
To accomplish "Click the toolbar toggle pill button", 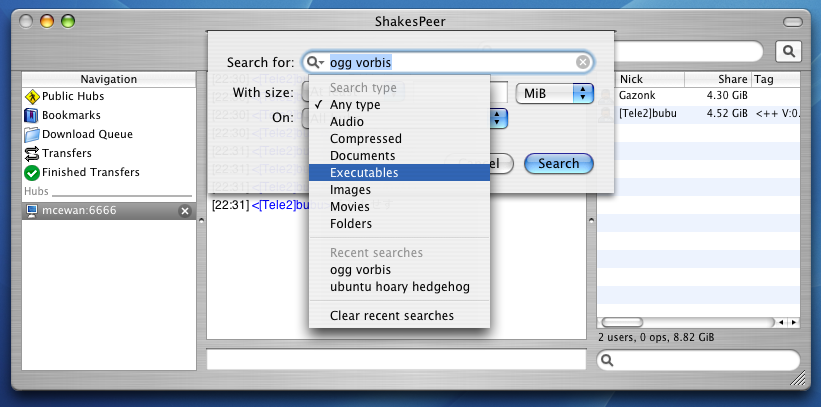I will tap(793, 22).
